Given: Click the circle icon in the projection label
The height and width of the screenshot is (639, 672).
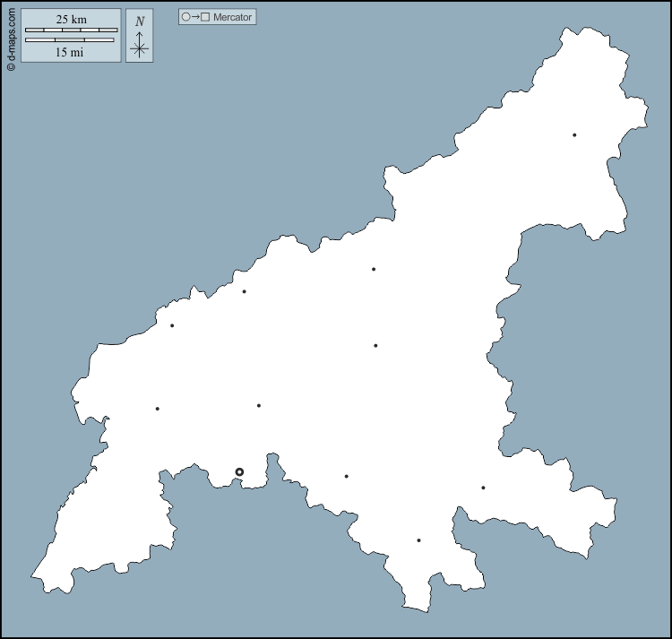Looking at the screenshot, I should point(185,17).
